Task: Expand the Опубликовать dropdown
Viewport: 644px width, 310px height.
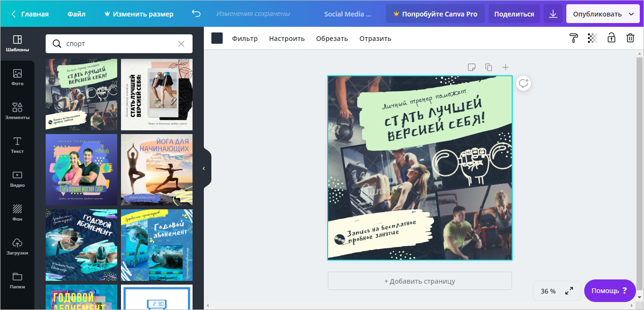Action: point(631,14)
